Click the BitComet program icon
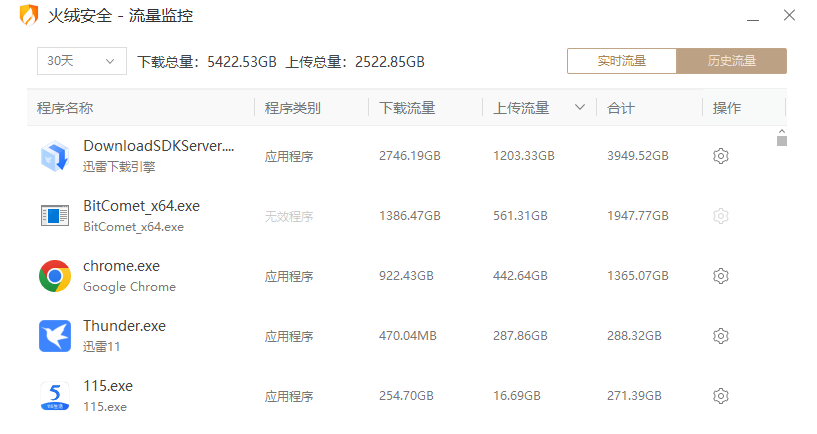 coord(55,216)
